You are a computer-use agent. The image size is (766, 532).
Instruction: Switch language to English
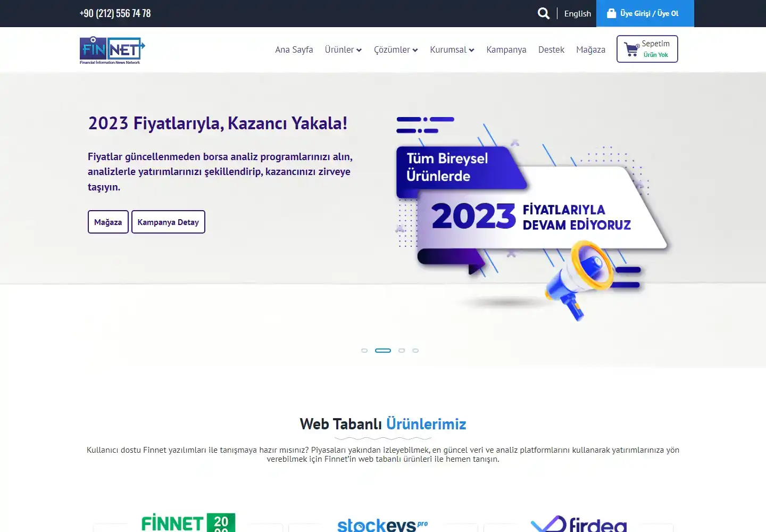pos(578,13)
